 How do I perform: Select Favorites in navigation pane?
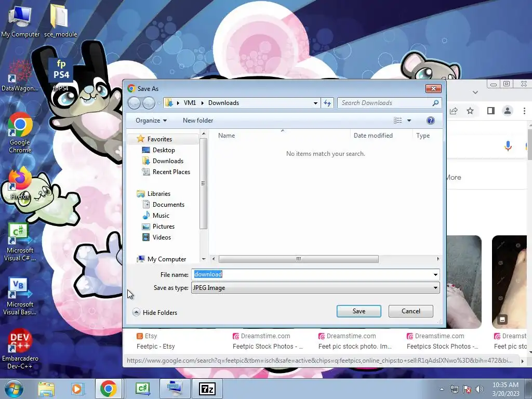tap(159, 139)
